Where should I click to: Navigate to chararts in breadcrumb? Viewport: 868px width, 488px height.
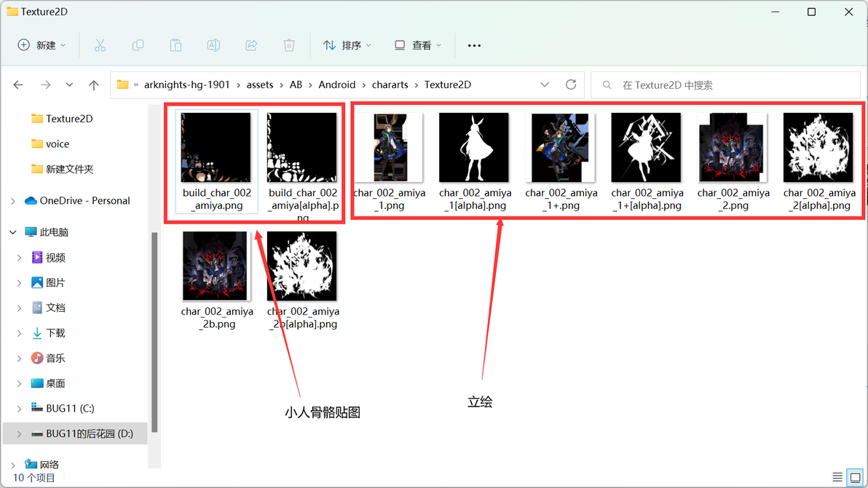pyautogui.click(x=390, y=84)
